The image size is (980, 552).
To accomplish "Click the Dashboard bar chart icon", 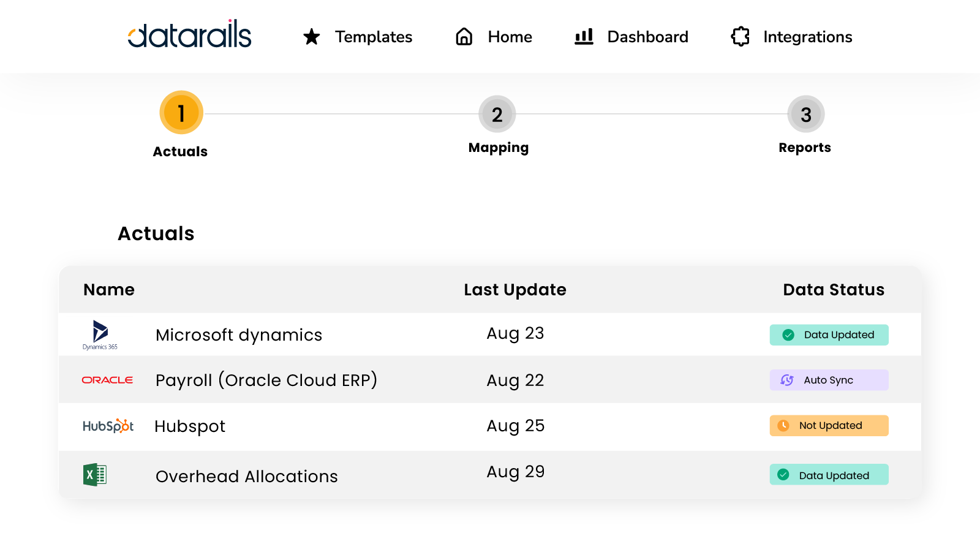I will click(x=584, y=37).
